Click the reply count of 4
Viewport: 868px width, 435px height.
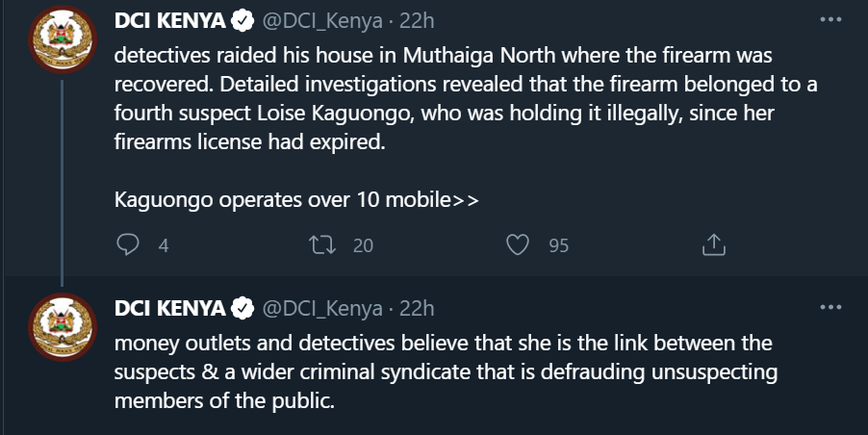pos(164,245)
